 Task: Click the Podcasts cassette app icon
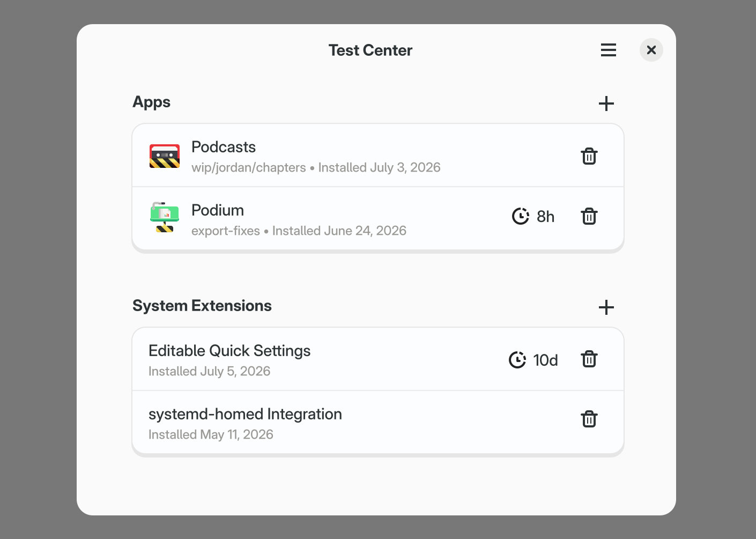click(x=164, y=156)
